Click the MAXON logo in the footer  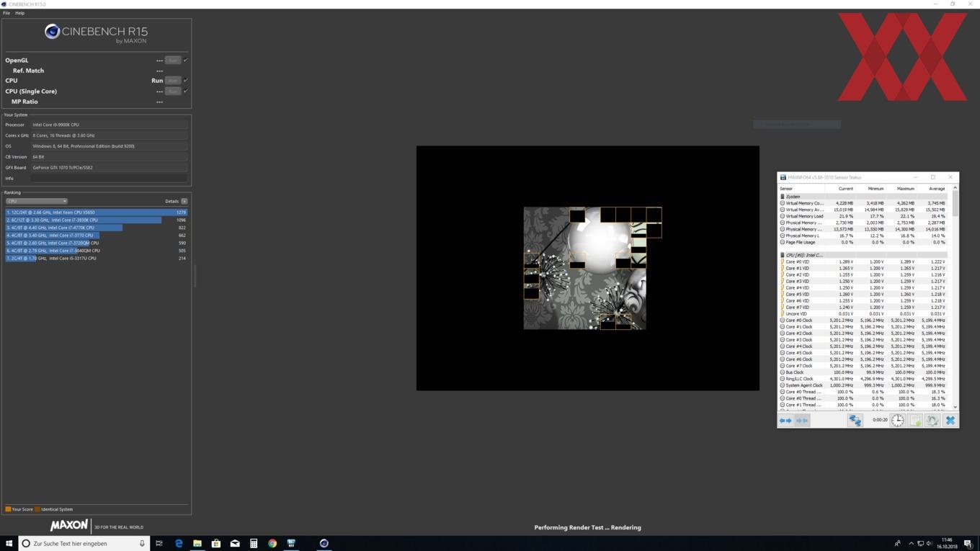(x=69, y=526)
